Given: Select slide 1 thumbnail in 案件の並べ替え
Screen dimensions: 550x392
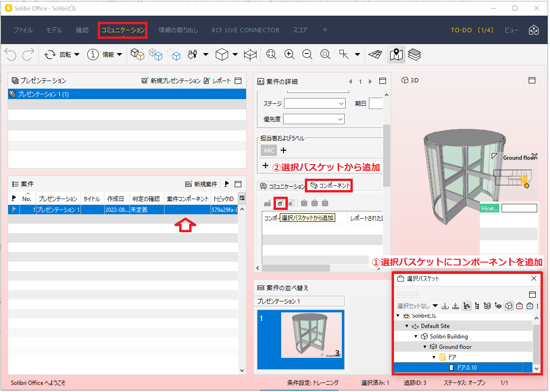Looking at the screenshot, I should tap(301, 339).
